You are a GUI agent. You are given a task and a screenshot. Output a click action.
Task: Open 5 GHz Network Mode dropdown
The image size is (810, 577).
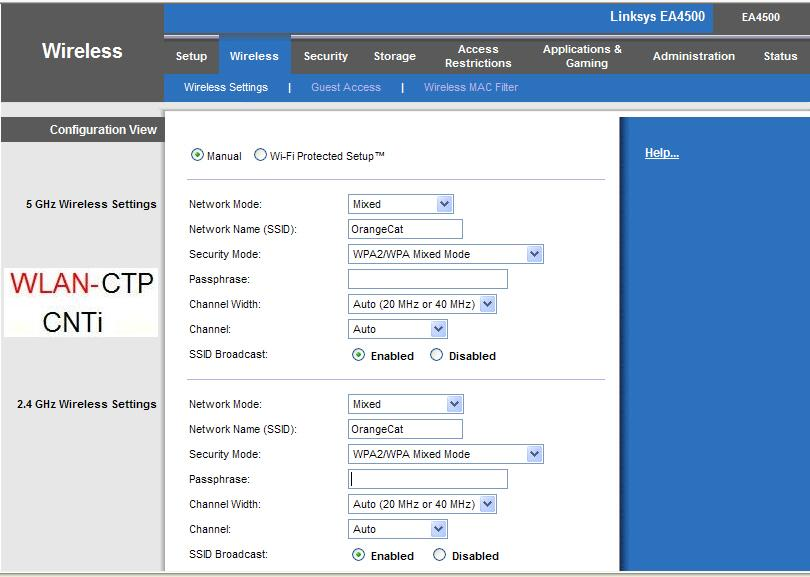pos(401,204)
